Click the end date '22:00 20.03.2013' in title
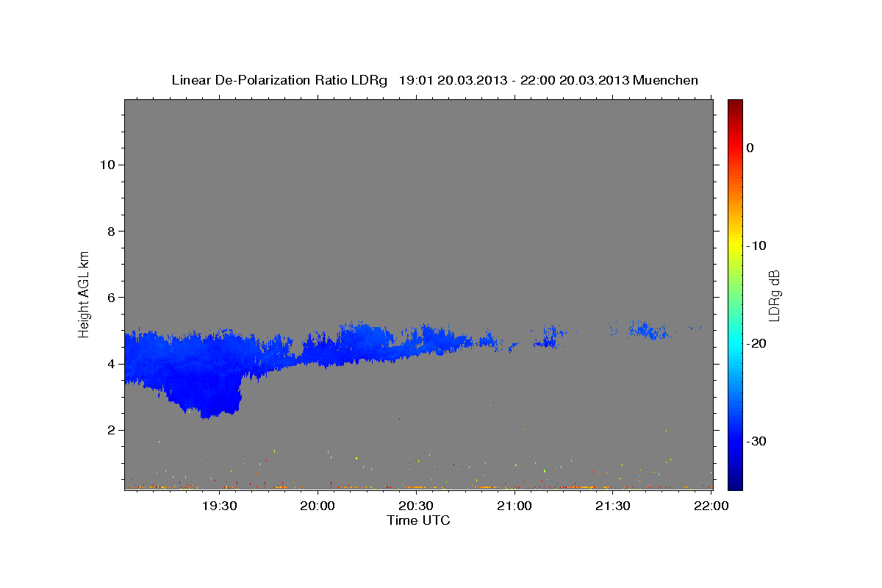The width and height of the screenshot is (882, 588). pyautogui.click(x=575, y=80)
